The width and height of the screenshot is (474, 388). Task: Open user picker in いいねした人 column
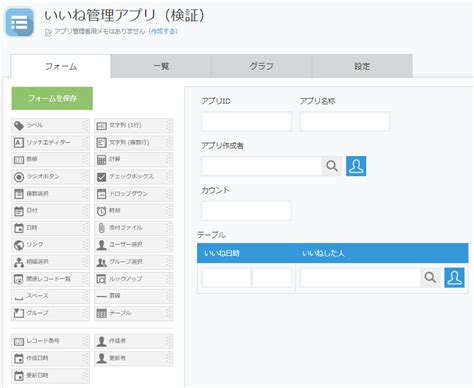point(454,277)
